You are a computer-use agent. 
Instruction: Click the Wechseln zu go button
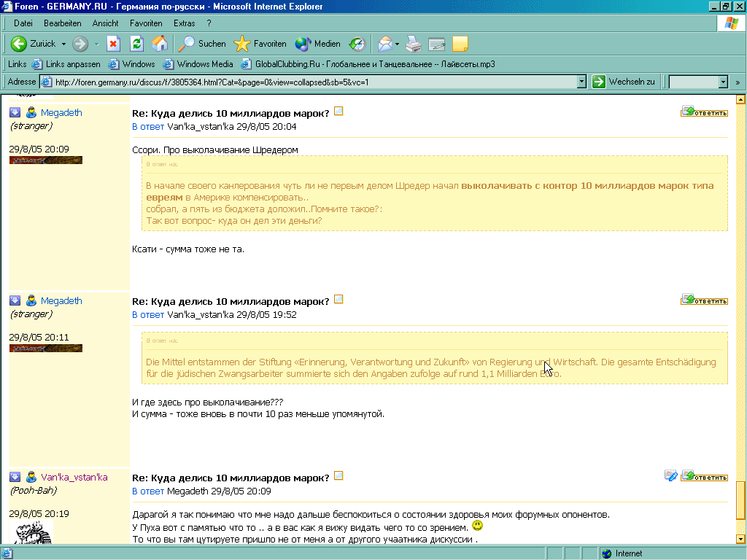(624, 82)
